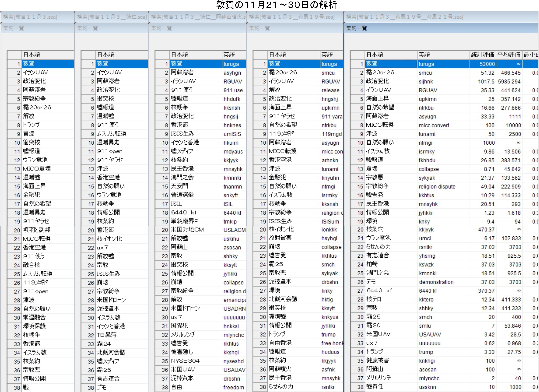Viewport: 539px width, 392px height.
Task: Click the 統計評価 column header
Action: pos(482,55)
